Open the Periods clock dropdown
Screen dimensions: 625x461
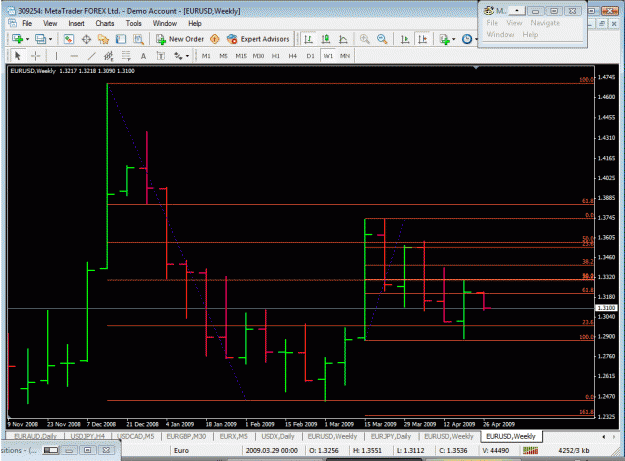(469, 39)
